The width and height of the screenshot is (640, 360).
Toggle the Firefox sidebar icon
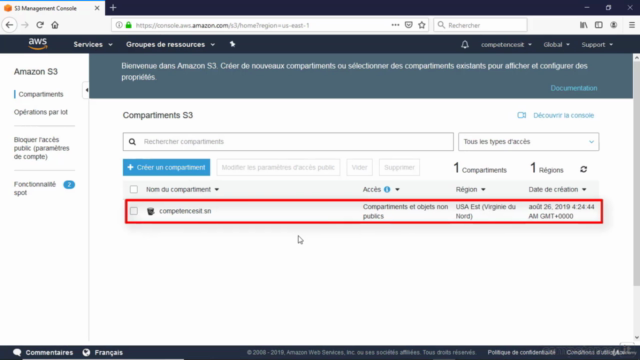pyautogui.click(x=598, y=25)
